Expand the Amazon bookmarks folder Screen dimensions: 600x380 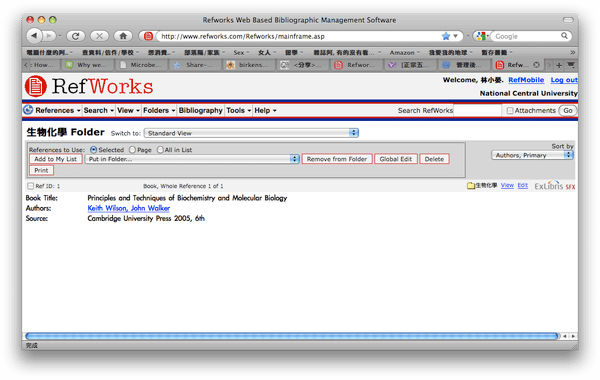[x=404, y=52]
